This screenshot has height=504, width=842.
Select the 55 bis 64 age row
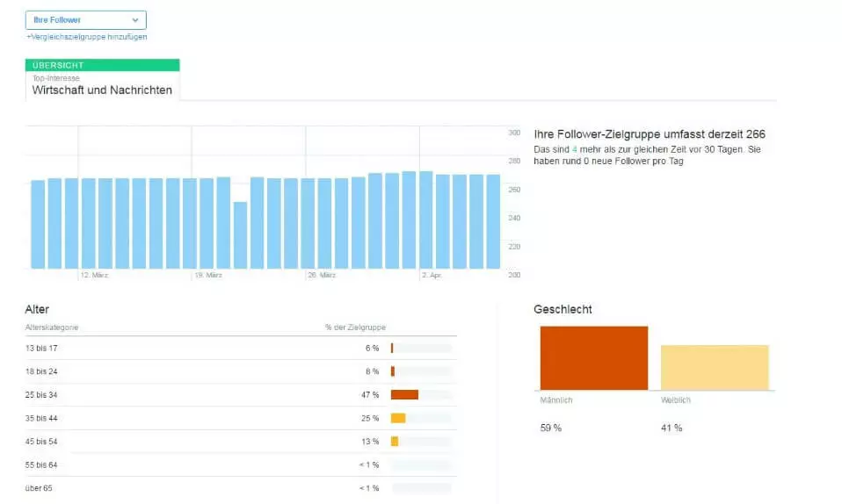[241, 464]
